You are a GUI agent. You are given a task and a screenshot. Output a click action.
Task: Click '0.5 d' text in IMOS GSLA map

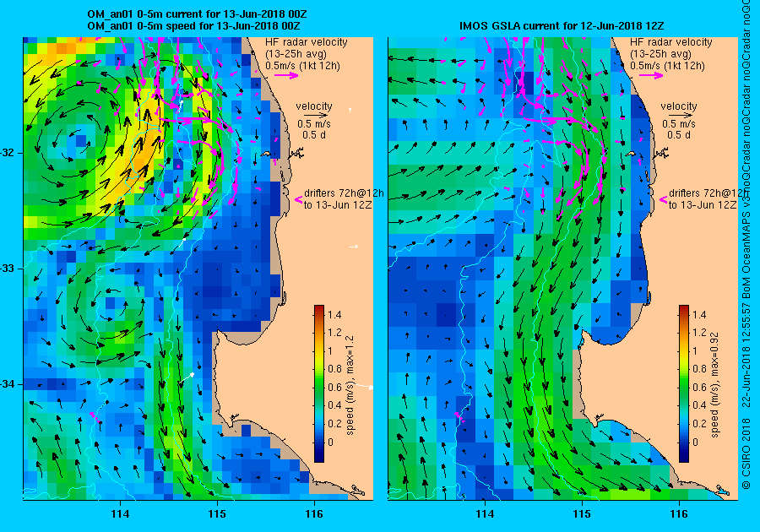pyautogui.click(x=679, y=135)
